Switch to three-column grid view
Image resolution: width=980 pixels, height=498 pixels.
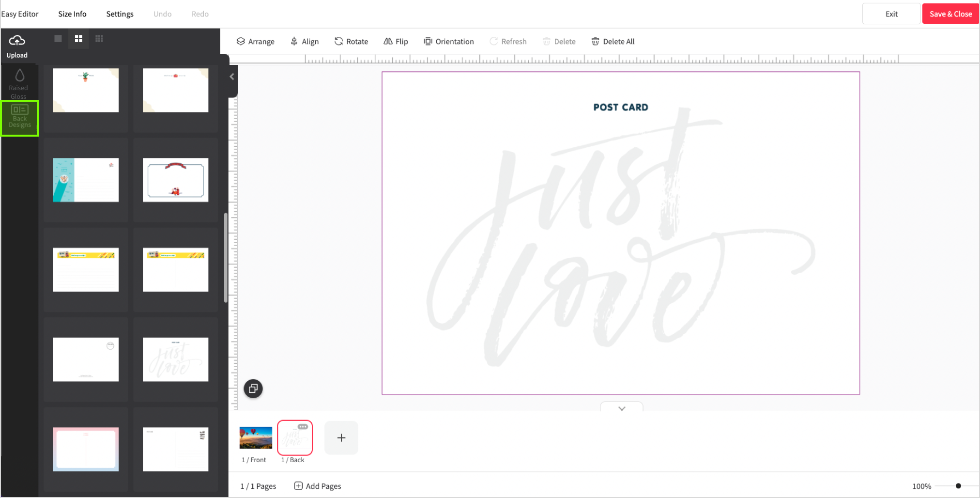tap(99, 39)
